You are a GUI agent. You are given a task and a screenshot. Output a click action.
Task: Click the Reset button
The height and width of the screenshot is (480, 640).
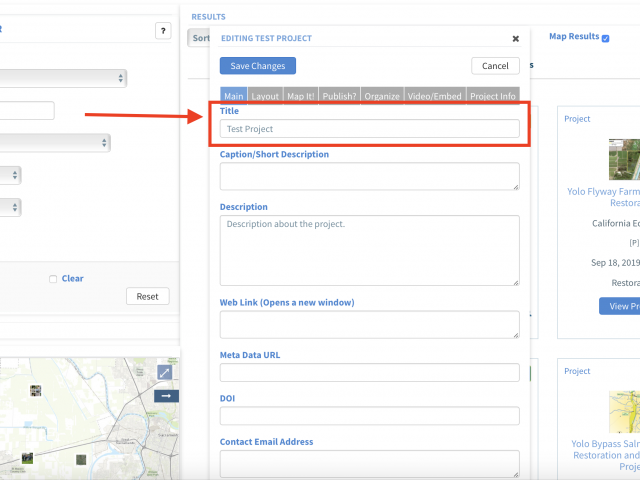pyautogui.click(x=147, y=296)
